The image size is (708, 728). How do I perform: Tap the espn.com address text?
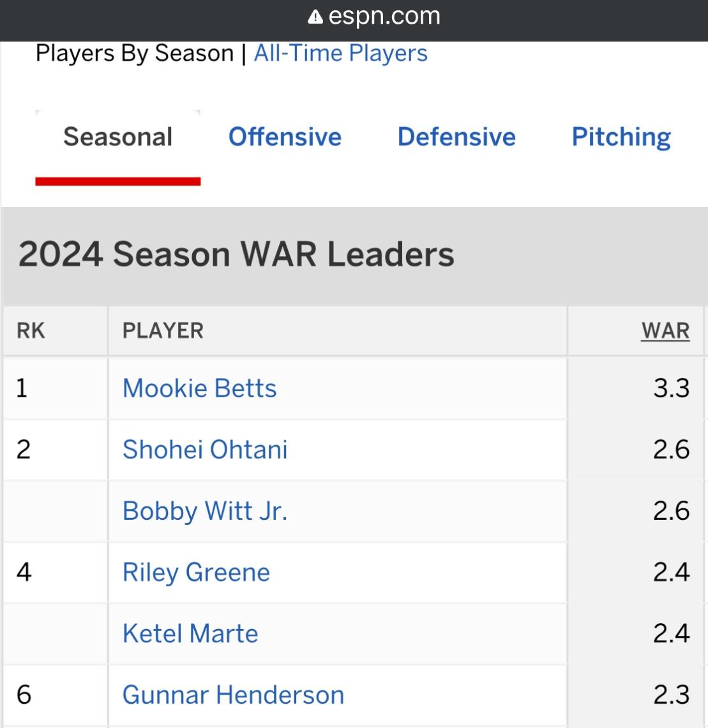384,16
